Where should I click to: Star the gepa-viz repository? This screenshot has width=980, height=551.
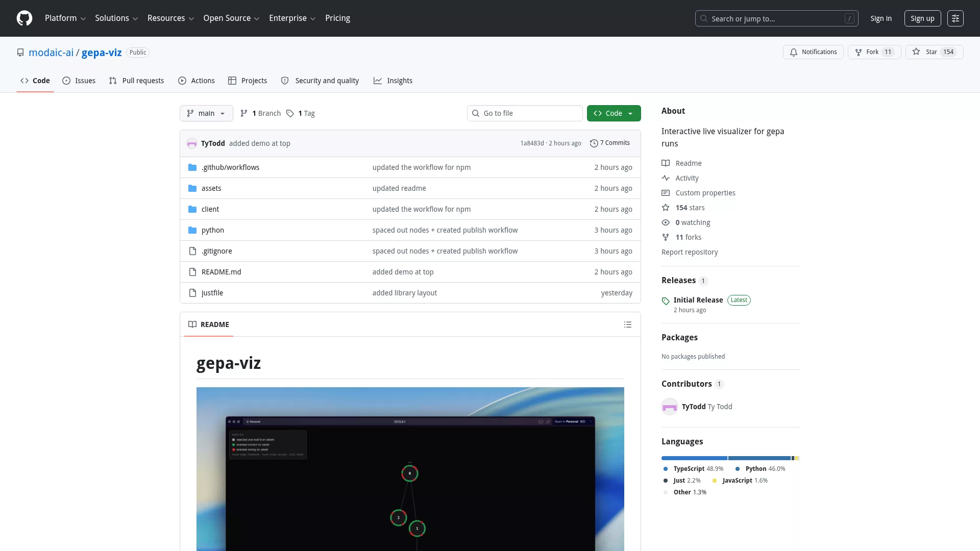coord(934,52)
